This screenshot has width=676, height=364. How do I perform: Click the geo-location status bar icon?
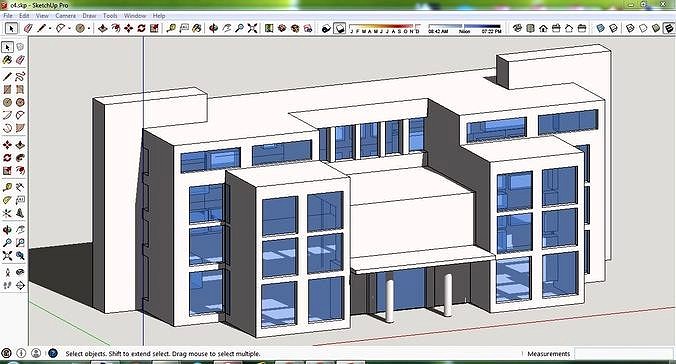(x=6, y=353)
